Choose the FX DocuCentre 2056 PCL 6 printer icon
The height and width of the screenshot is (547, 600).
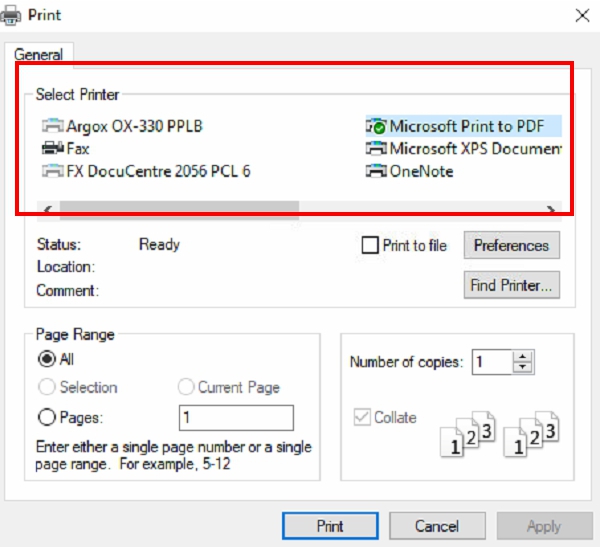click(53, 171)
